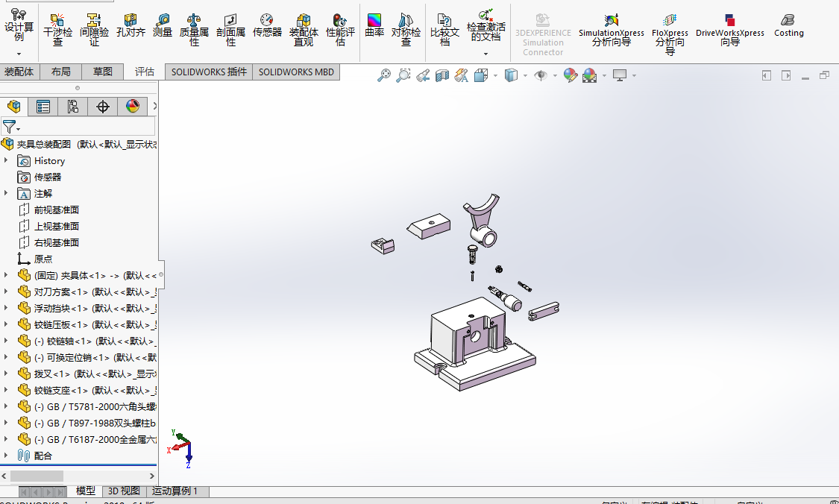Open the Costing tool
Screen dimensions: 839x504
[789, 25]
